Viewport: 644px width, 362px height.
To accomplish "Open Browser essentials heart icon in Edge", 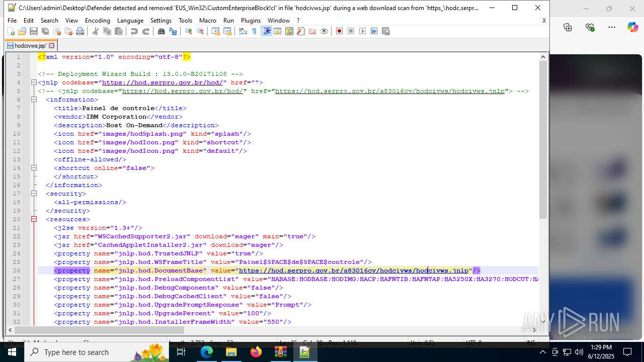I will (590, 27).
